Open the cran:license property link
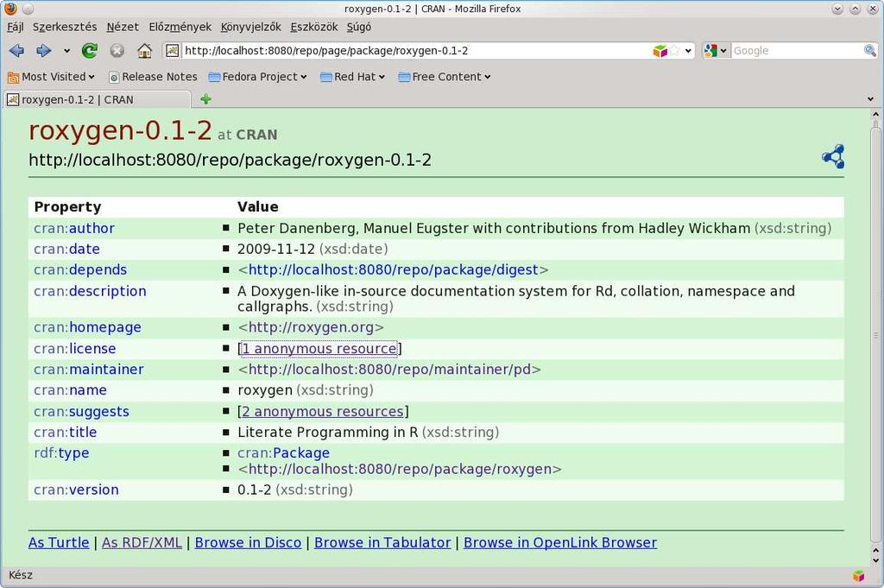This screenshot has width=884, height=588. (x=74, y=349)
